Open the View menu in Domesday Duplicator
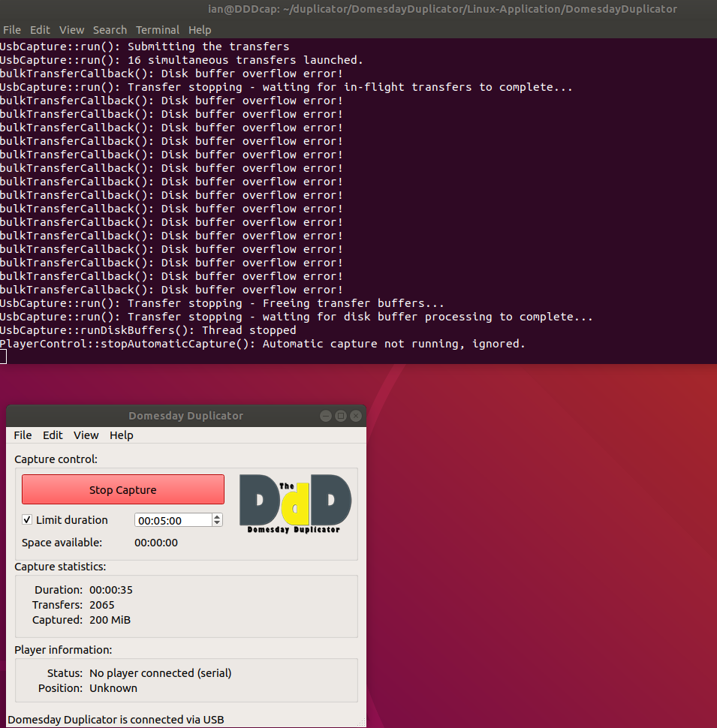The height and width of the screenshot is (728, 717). [86, 435]
